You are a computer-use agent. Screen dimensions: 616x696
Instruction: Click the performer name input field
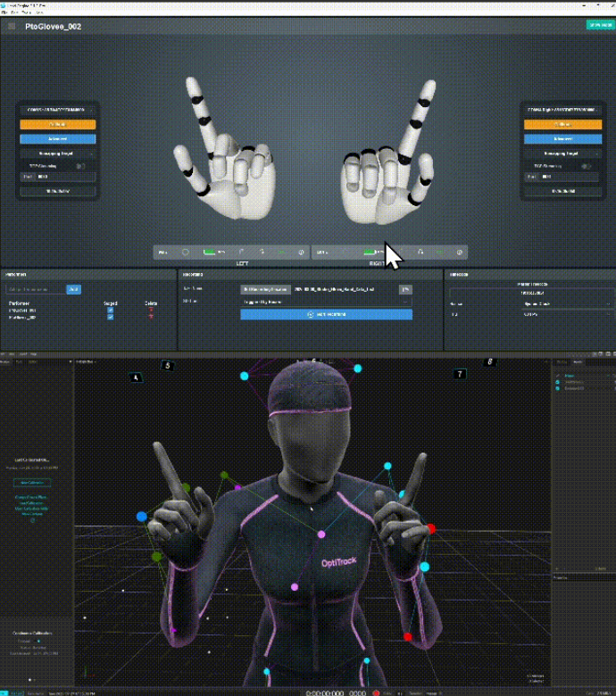(x=36, y=289)
